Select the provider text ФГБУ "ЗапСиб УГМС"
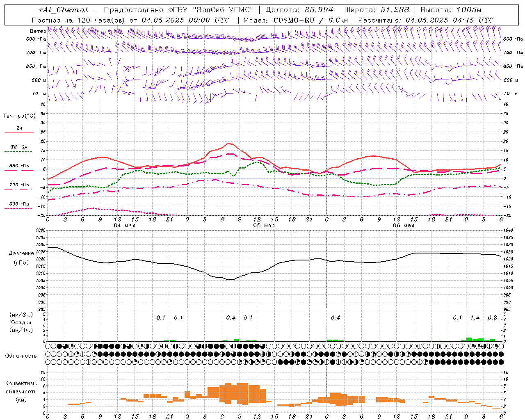The height and width of the screenshot is (420, 525). (211, 10)
